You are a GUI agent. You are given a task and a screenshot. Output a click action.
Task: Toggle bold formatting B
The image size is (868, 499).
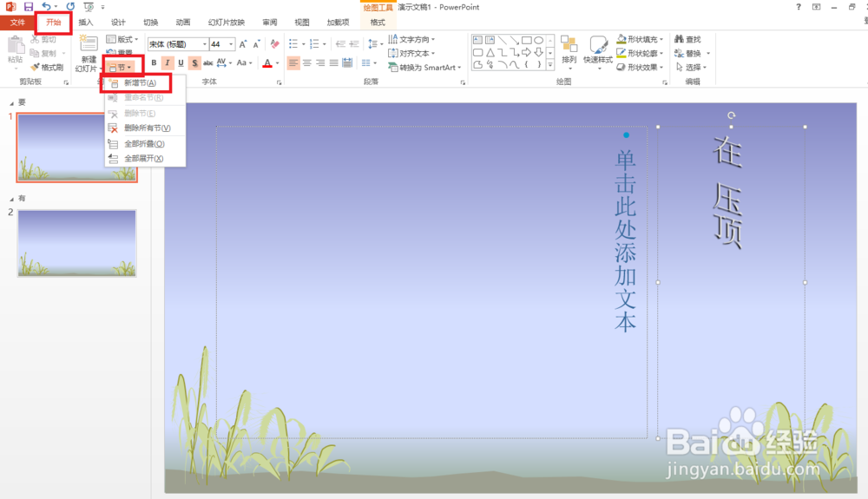tap(154, 62)
